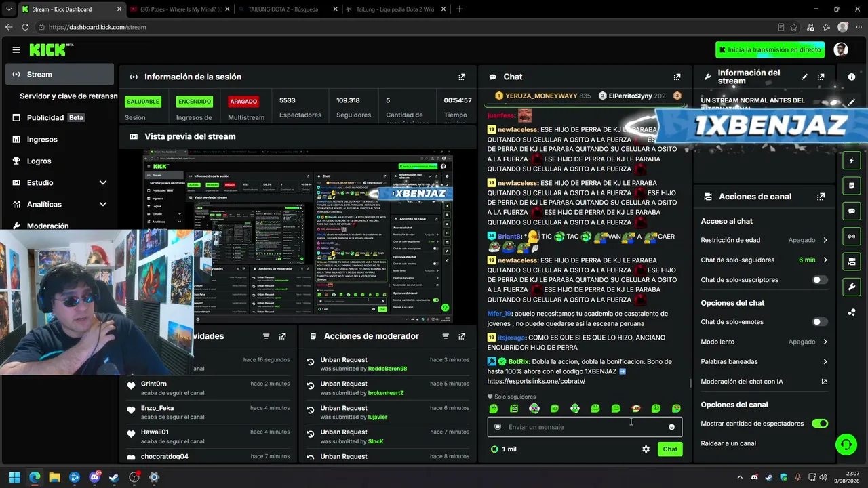Open Ingresos in the sidebar
868x488 pixels.
coord(60,139)
